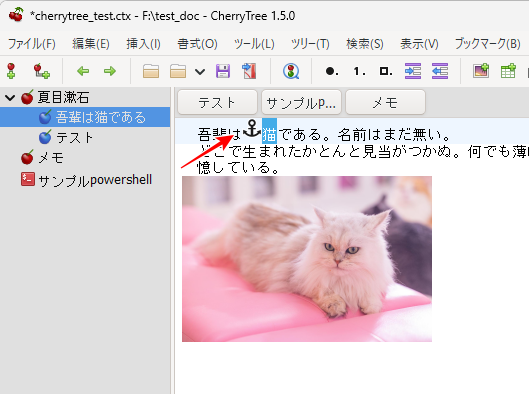Click the サンプルP... bookmark button
This screenshot has width=529, height=394.
[301, 102]
